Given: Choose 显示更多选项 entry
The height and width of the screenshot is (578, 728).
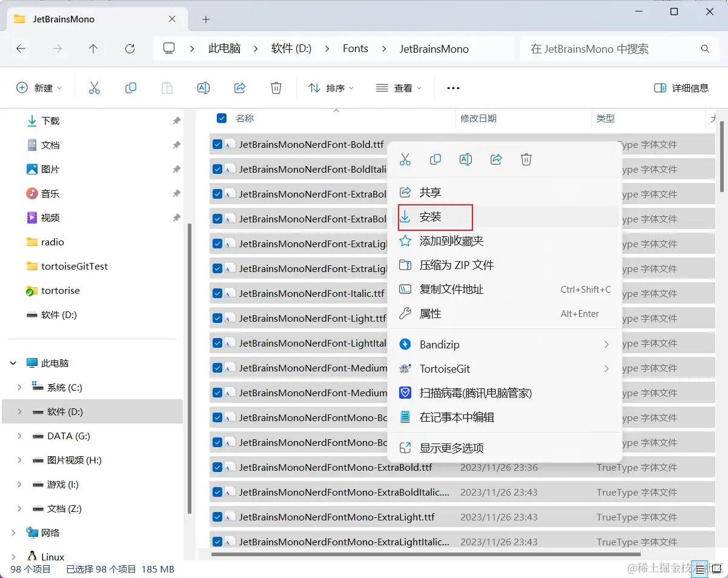Looking at the screenshot, I should (x=504, y=448).
